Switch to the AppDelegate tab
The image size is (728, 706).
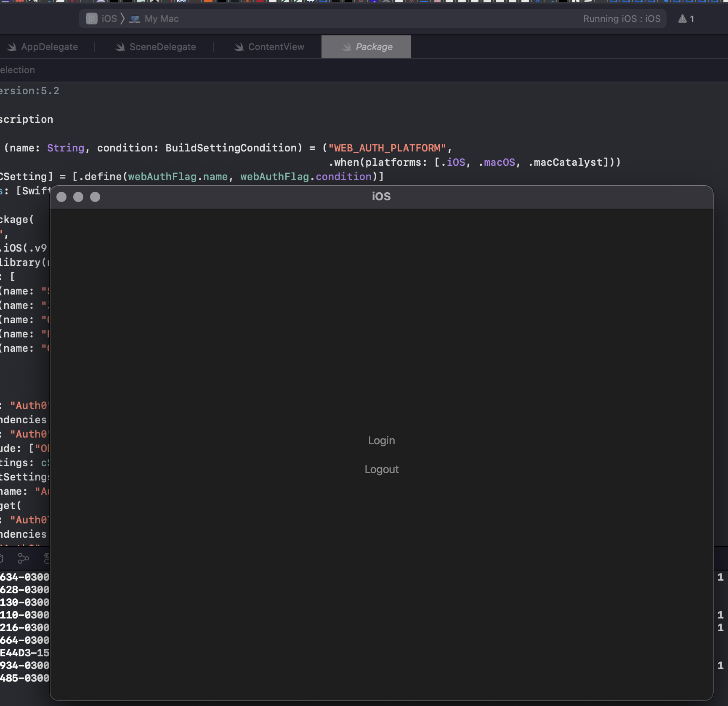49,47
